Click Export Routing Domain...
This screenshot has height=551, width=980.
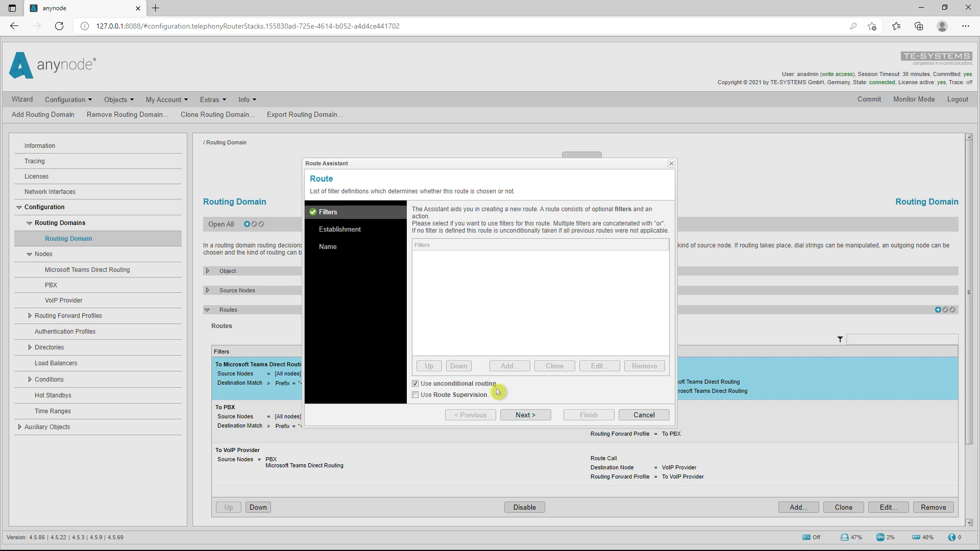point(305,114)
